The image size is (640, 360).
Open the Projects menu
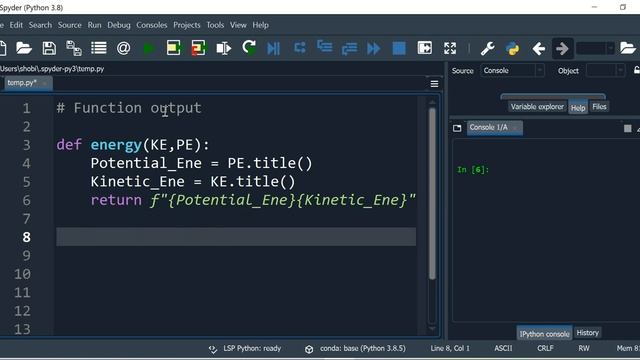pos(187,25)
